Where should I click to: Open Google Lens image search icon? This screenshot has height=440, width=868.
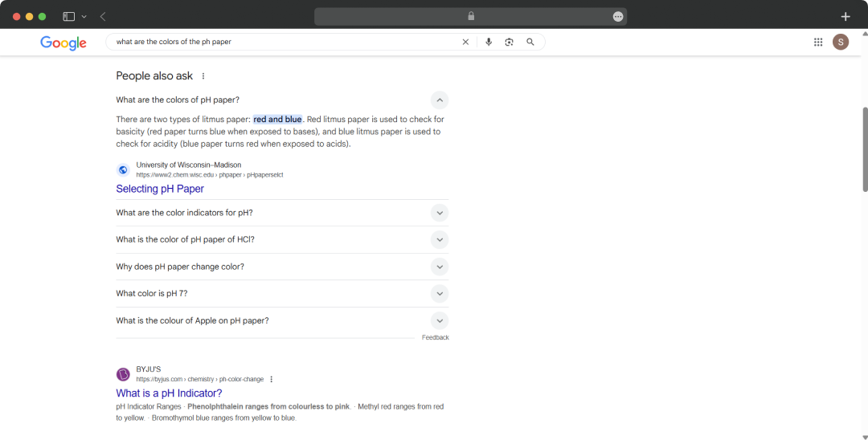[x=510, y=42]
